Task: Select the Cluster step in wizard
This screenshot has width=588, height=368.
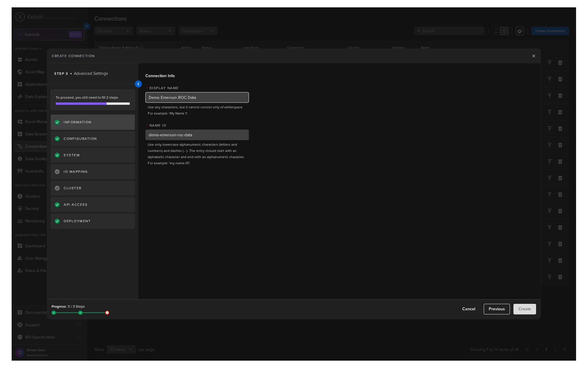Action: [92, 188]
